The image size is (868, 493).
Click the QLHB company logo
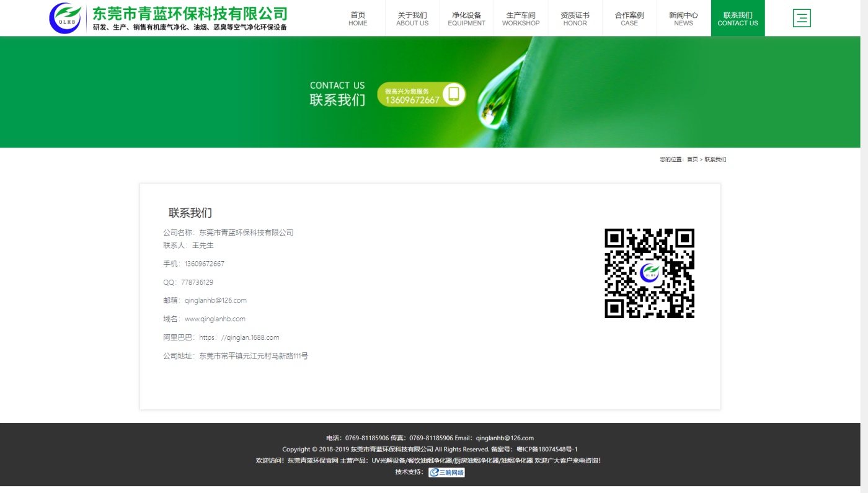click(x=65, y=18)
